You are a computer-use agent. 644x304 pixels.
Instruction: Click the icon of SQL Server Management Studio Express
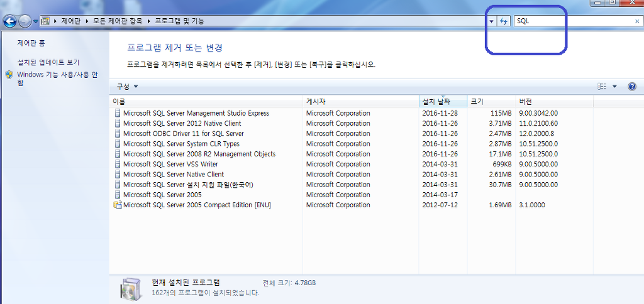(x=117, y=113)
